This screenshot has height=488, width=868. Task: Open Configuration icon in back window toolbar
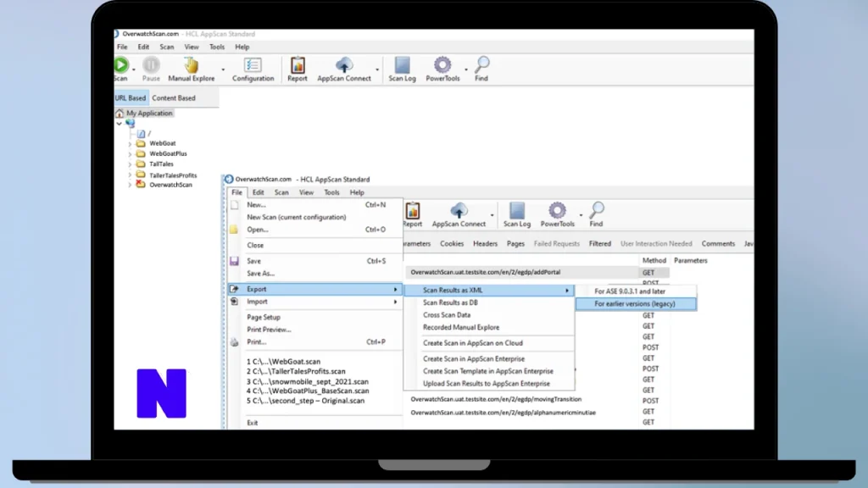point(253,65)
